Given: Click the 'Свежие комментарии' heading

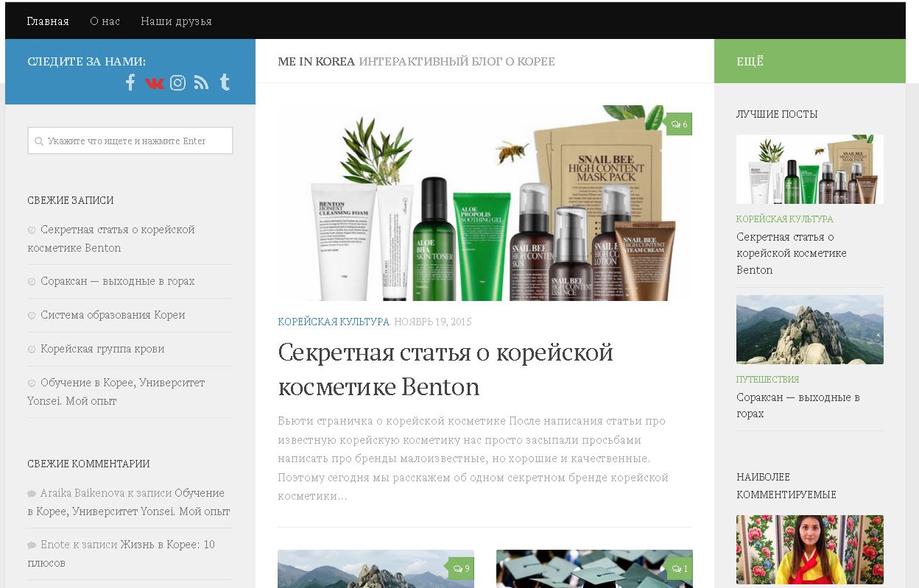Looking at the screenshot, I should [88, 464].
